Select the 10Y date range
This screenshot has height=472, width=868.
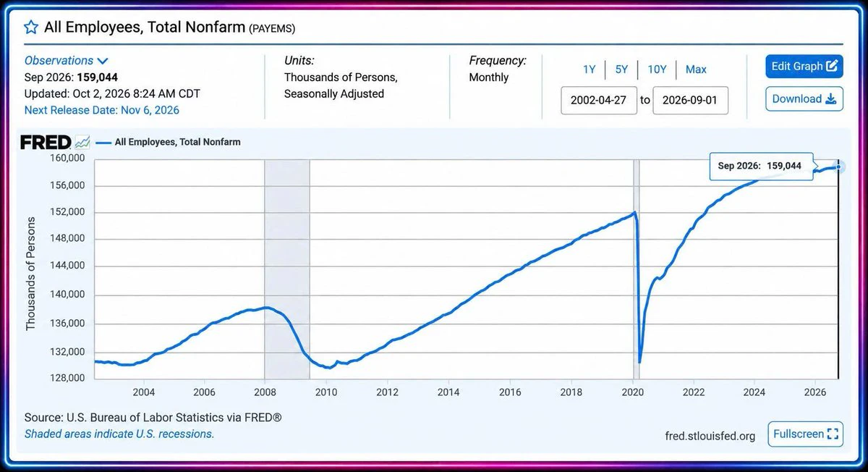tap(657, 69)
